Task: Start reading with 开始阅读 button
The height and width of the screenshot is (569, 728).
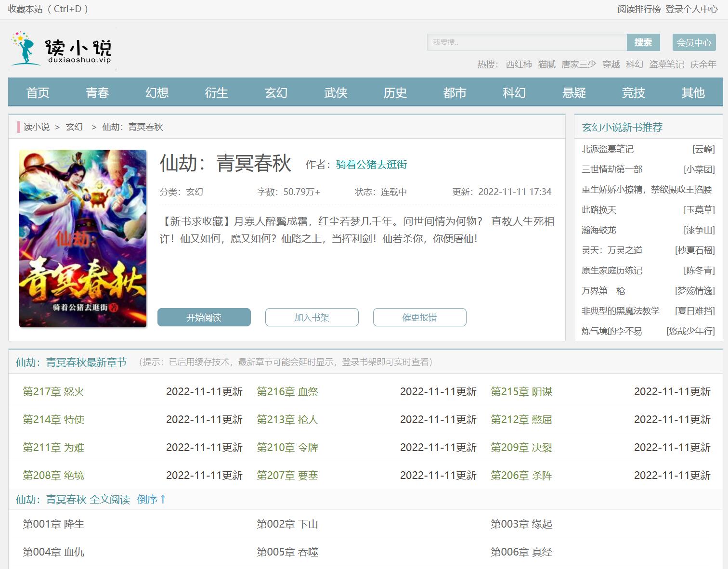Action: pos(204,317)
